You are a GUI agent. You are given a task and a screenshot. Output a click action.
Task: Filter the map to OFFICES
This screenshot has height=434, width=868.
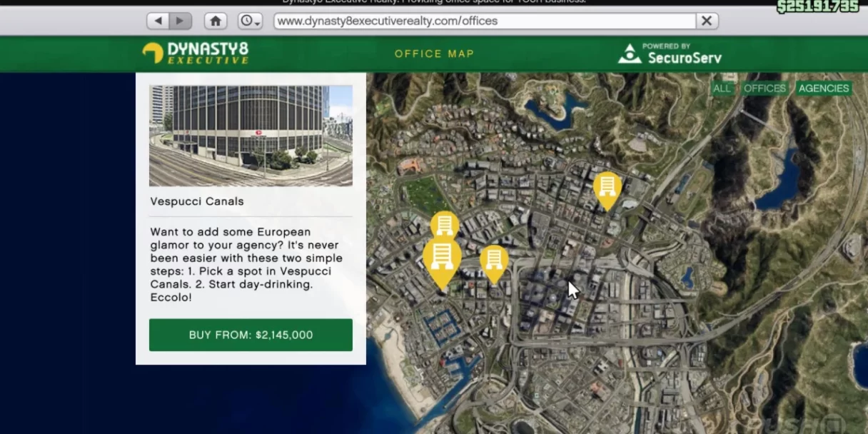coord(764,89)
